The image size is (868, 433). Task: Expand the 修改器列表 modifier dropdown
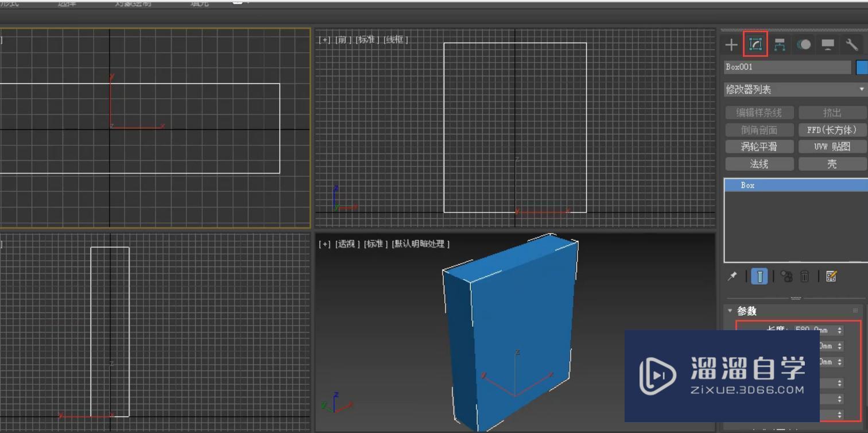click(x=796, y=90)
